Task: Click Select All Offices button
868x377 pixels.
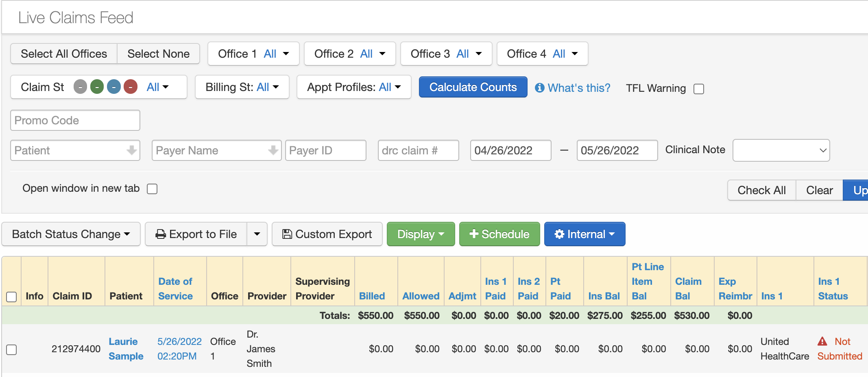Action: pyautogui.click(x=64, y=54)
